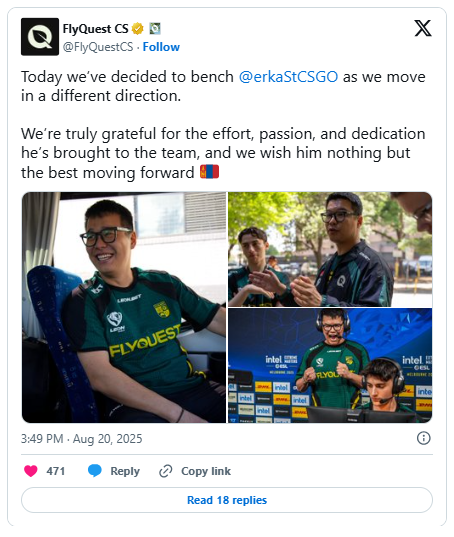
Task: Open the X logo icon
Action: pos(423,28)
